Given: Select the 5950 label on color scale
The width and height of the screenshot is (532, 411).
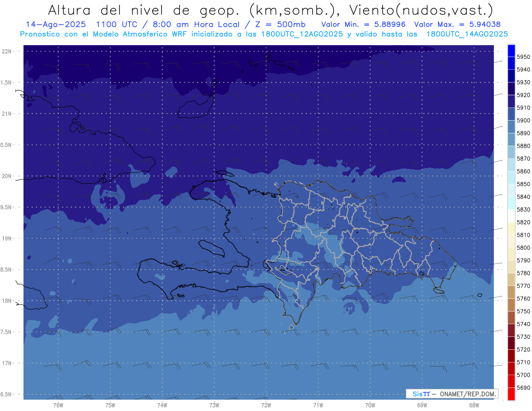Looking at the screenshot, I should point(523,57).
